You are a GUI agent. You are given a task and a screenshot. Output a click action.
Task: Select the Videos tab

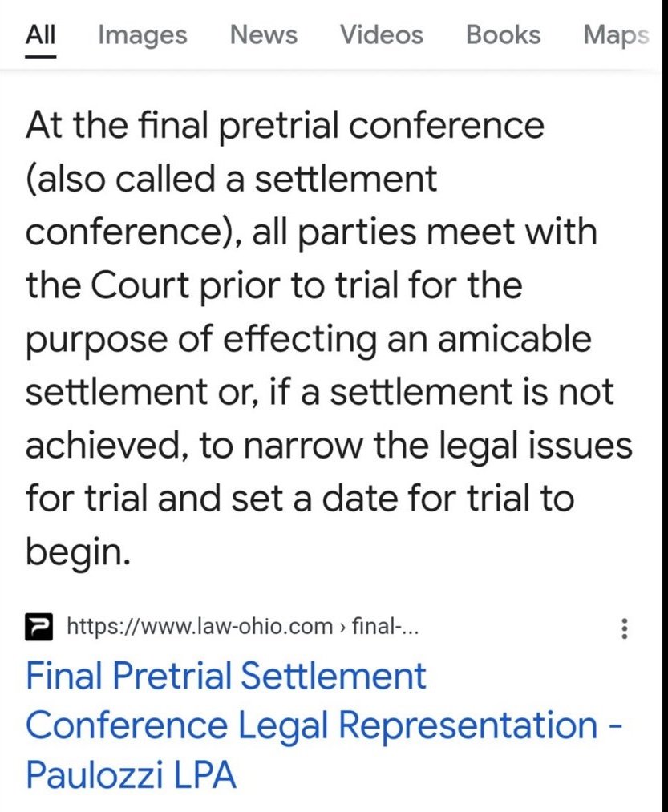tap(381, 35)
